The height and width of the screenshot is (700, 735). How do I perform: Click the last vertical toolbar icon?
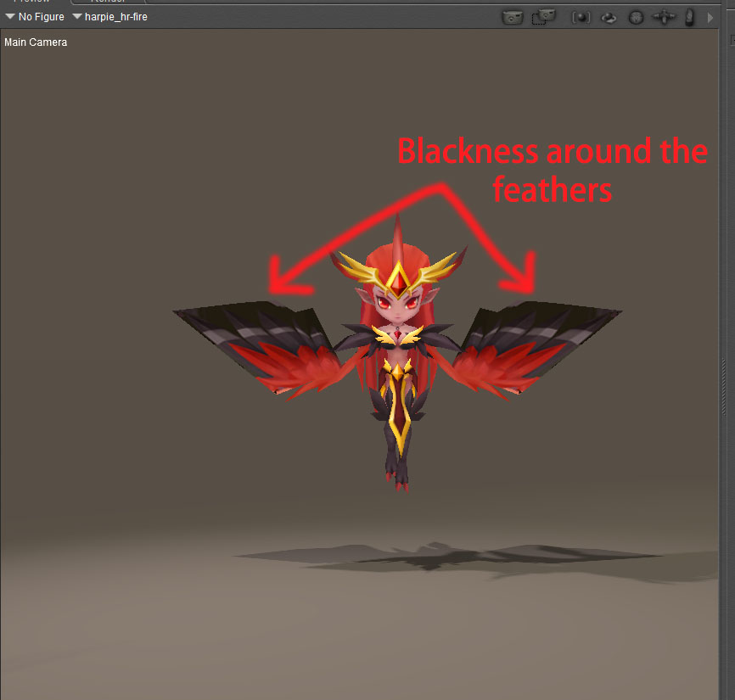[x=689, y=17]
